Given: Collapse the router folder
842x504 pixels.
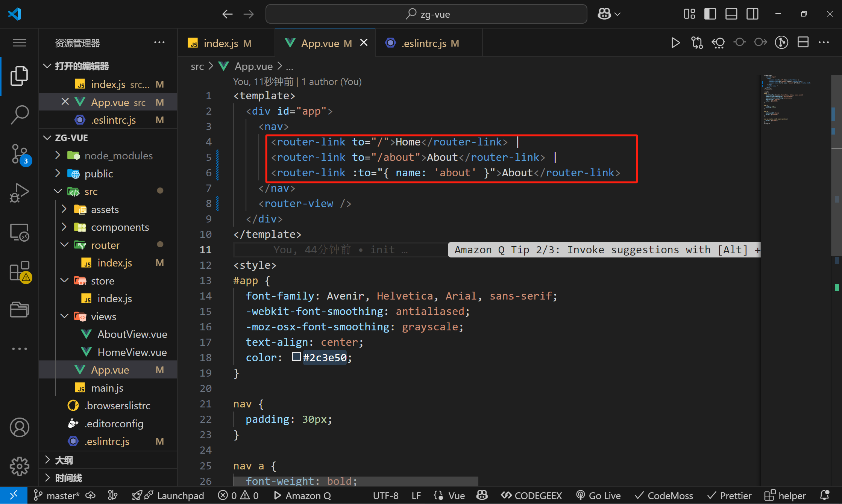Looking at the screenshot, I should tap(105, 245).
